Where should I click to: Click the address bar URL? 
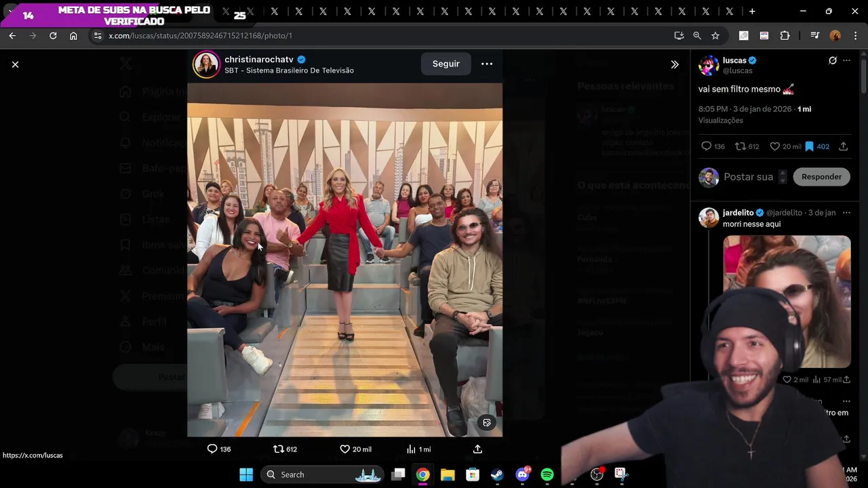201,35
